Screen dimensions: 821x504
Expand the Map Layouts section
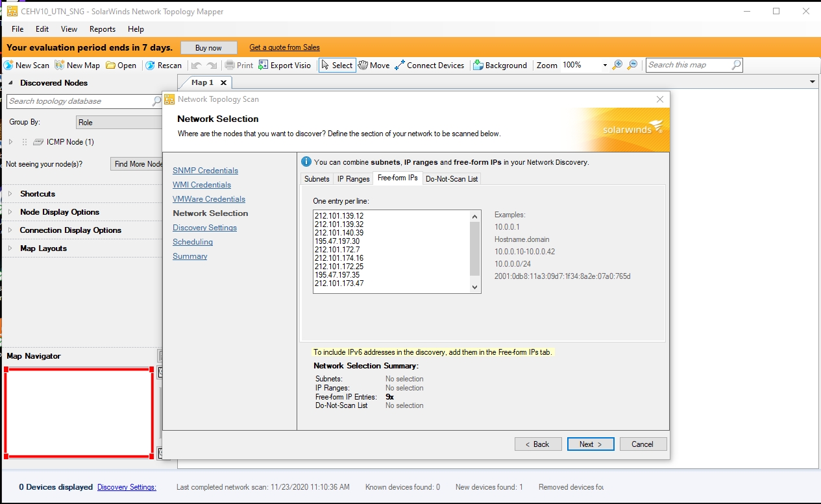[x=10, y=248]
